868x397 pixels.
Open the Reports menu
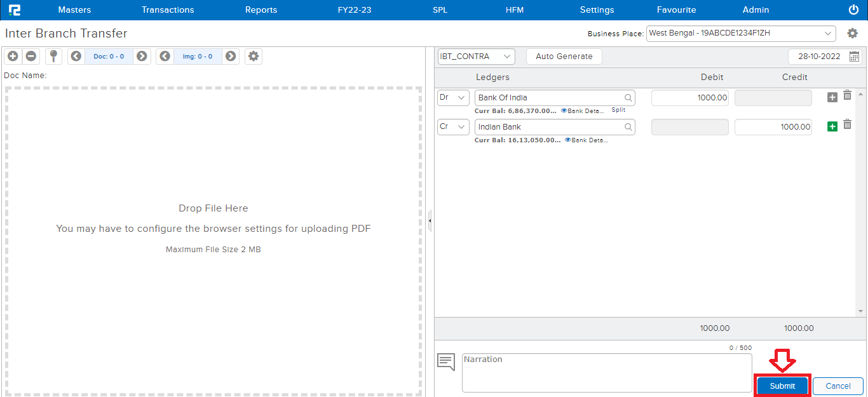point(261,10)
